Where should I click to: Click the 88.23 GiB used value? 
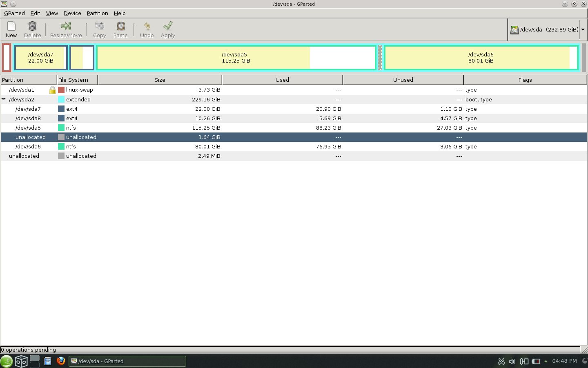[328, 128]
